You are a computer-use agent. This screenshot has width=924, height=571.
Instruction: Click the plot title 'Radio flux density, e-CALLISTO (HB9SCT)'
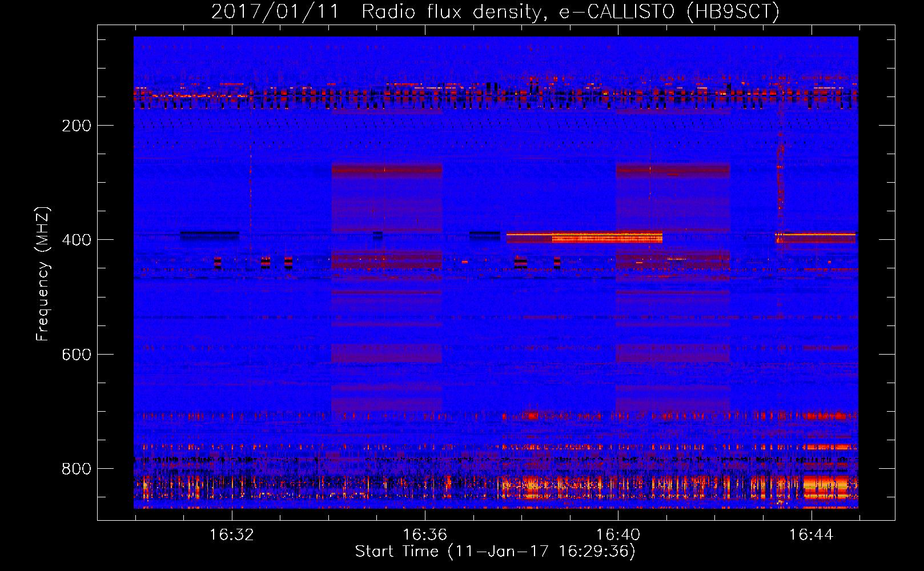(x=570, y=12)
